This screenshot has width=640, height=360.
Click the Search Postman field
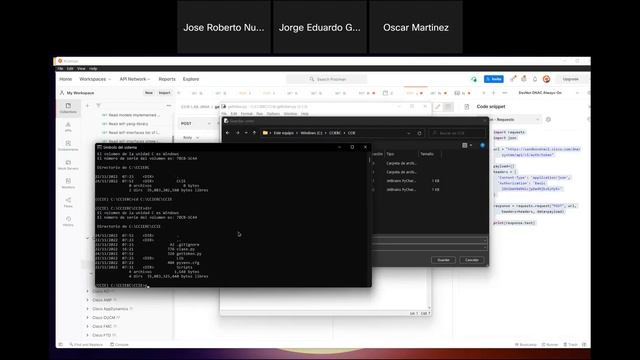tap(327, 79)
